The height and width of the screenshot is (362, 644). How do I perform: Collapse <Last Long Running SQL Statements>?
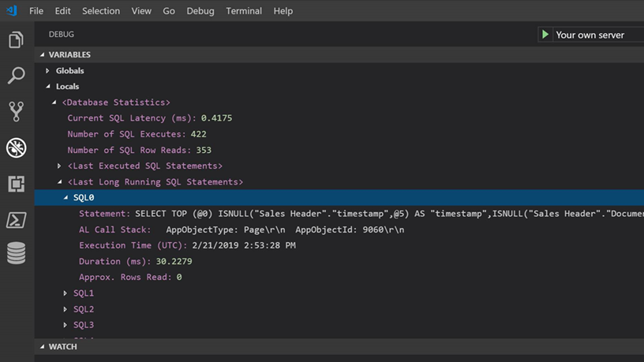coord(60,181)
